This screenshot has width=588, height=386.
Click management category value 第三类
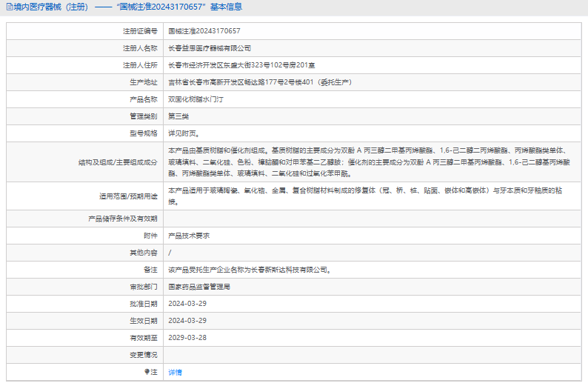pyautogui.click(x=178, y=116)
